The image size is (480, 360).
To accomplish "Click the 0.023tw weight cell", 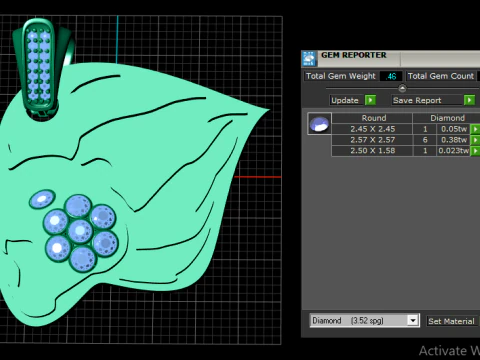I will tap(453, 151).
